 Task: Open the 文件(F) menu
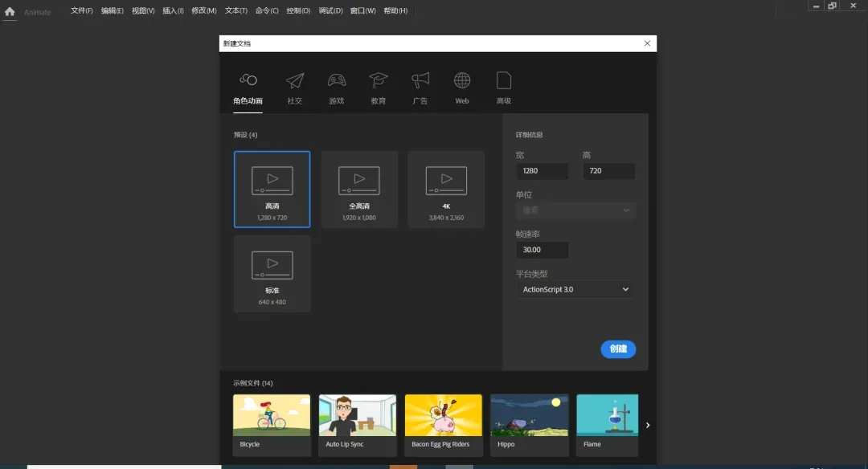[81, 10]
